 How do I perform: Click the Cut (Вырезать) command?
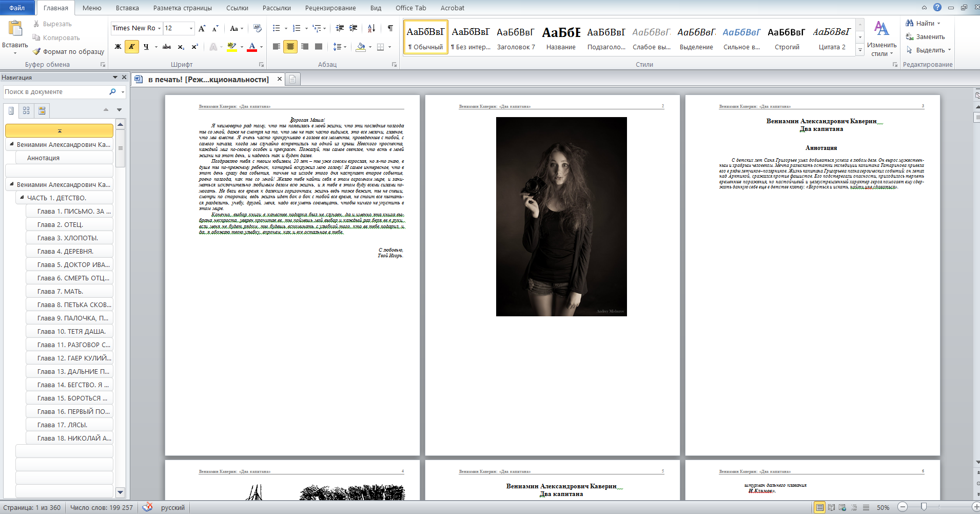click(x=52, y=24)
